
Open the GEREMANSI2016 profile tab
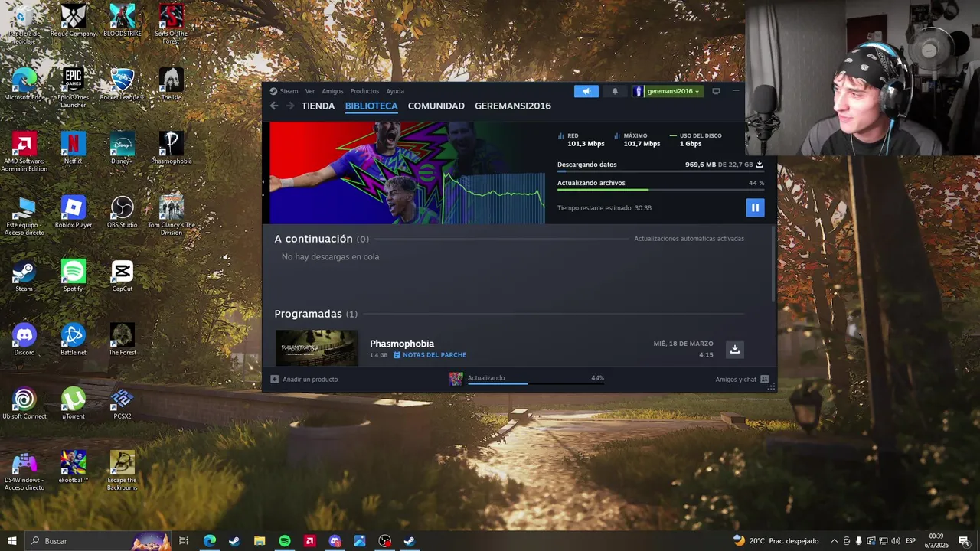tap(513, 106)
